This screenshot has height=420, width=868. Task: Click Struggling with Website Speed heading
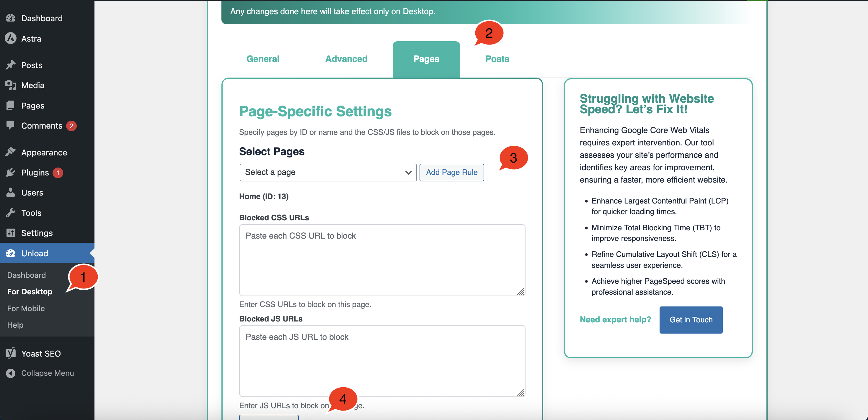[647, 104]
